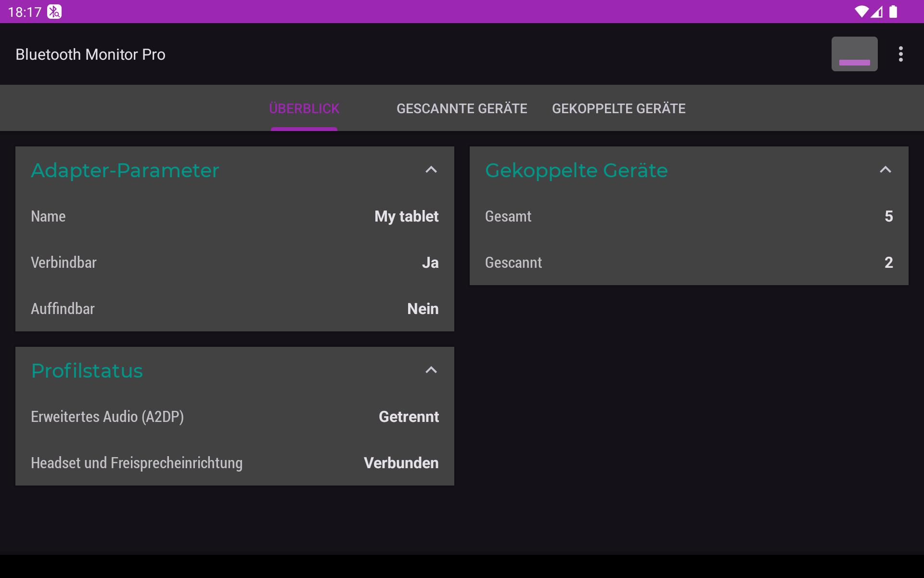
Task: Click the 'Adapter-Parameter' heading
Action: (125, 171)
